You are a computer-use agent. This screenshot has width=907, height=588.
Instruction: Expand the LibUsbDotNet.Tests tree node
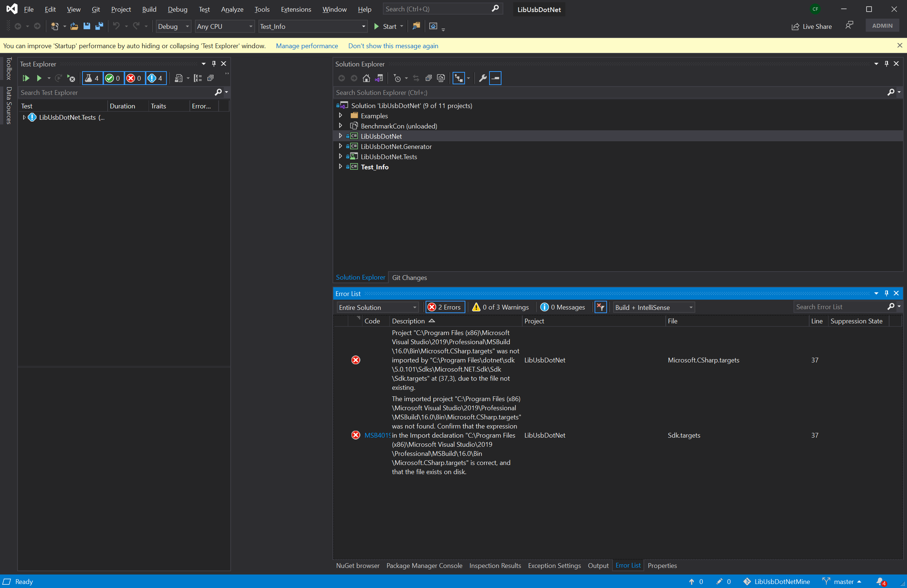[340, 156]
